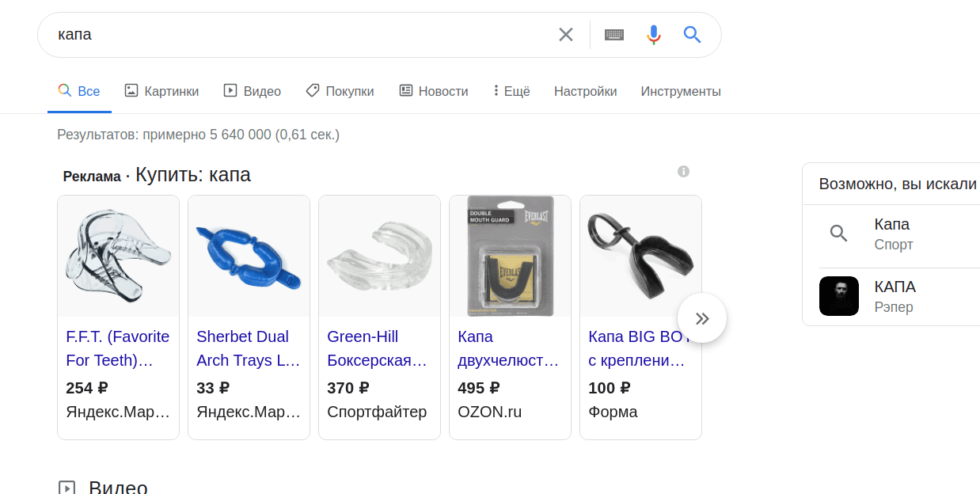This screenshot has height=494, width=980.
Task: Open the Покупки shopping tab
Action: (x=340, y=91)
